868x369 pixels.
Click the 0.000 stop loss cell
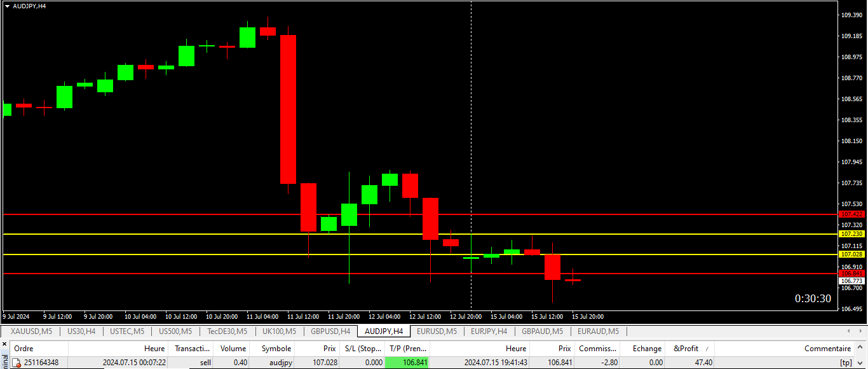pyautogui.click(x=362, y=363)
